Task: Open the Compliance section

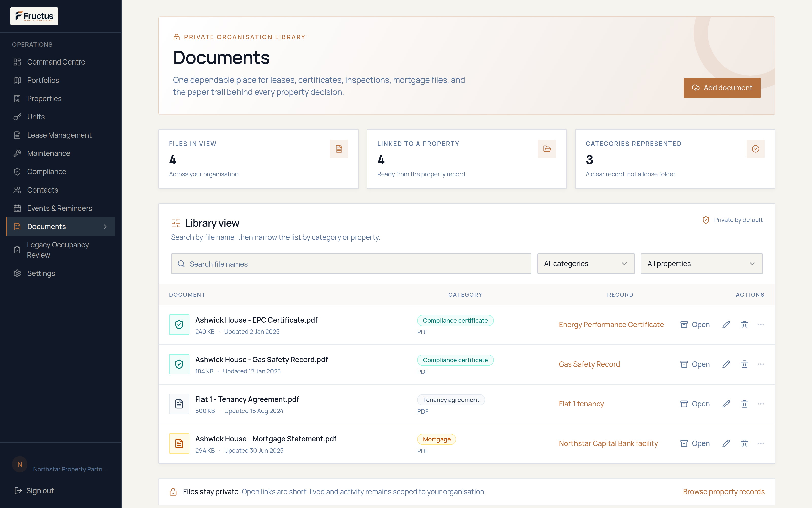Action: [61, 172]
